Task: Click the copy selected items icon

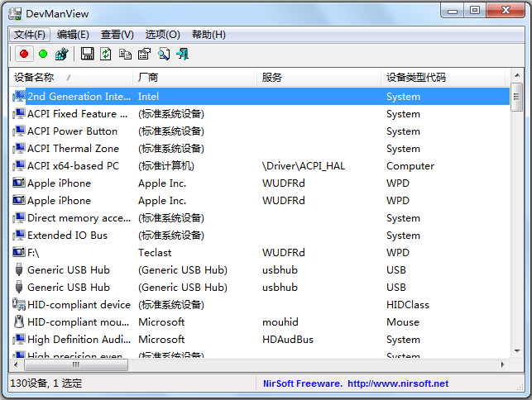Action: [x=125, y=55]
